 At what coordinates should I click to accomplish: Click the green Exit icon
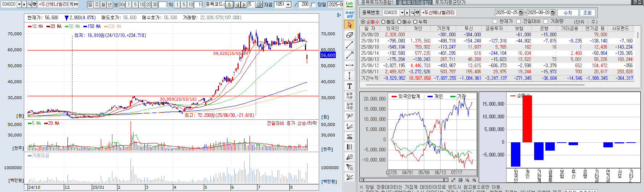(349, 4)
